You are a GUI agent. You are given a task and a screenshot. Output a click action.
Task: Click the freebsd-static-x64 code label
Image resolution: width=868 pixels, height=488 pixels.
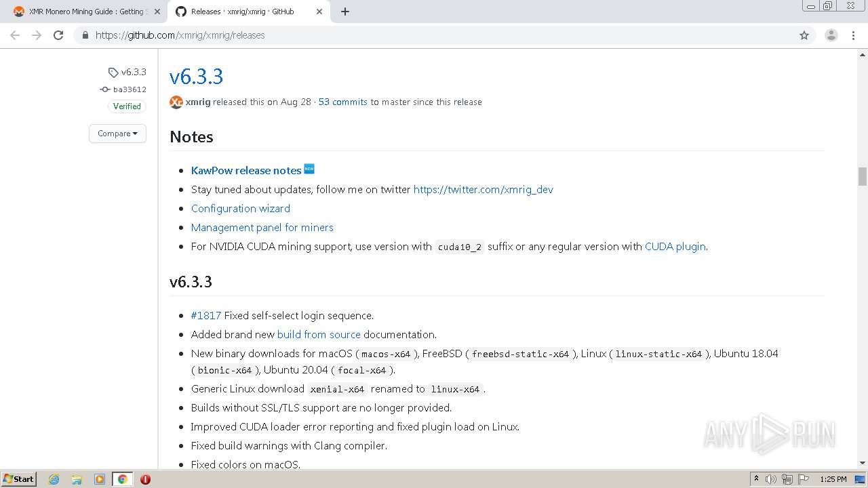[x=520, y=354]
